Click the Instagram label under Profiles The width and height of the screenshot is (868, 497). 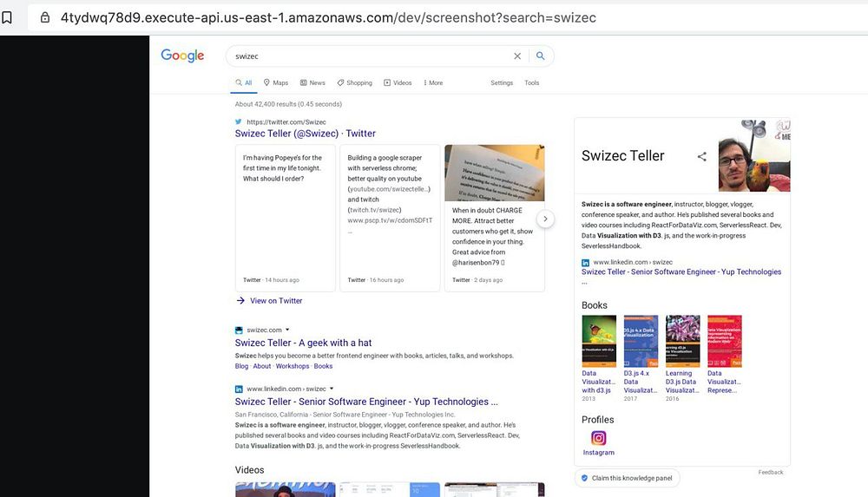(x=598, y=453)
